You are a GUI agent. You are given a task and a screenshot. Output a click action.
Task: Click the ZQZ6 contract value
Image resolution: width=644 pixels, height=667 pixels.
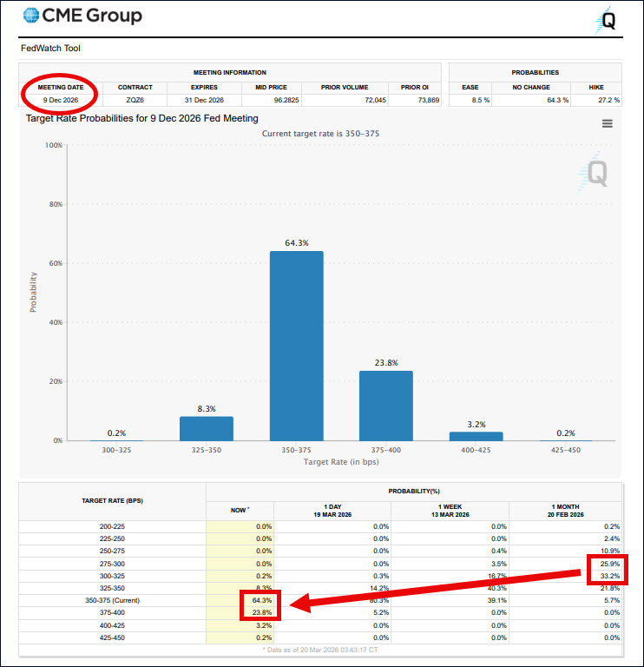coord(135,101)
